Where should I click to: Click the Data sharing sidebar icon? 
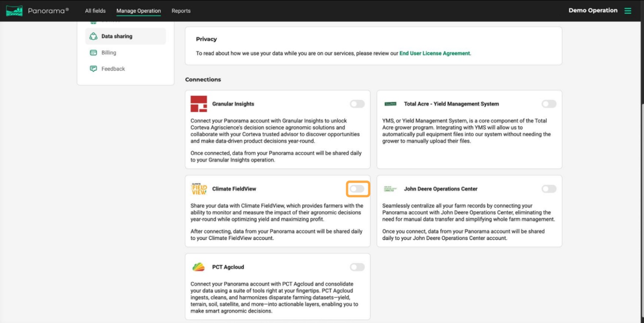click(93, 36)
